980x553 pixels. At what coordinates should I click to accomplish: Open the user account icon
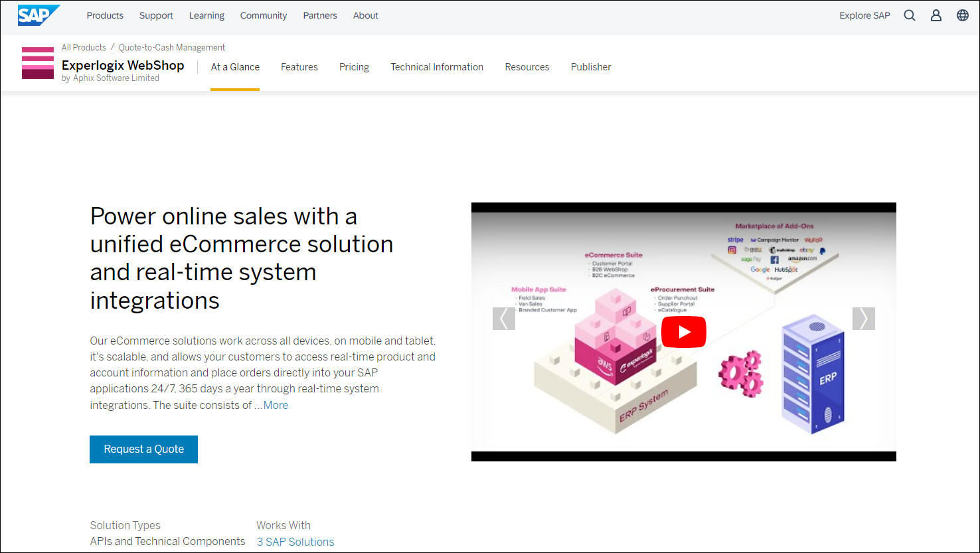point(936,15)
